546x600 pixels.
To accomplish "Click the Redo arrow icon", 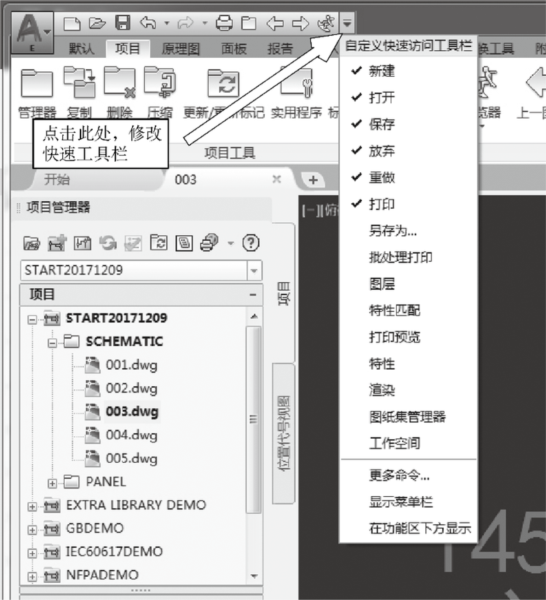I will coord(186,24).
